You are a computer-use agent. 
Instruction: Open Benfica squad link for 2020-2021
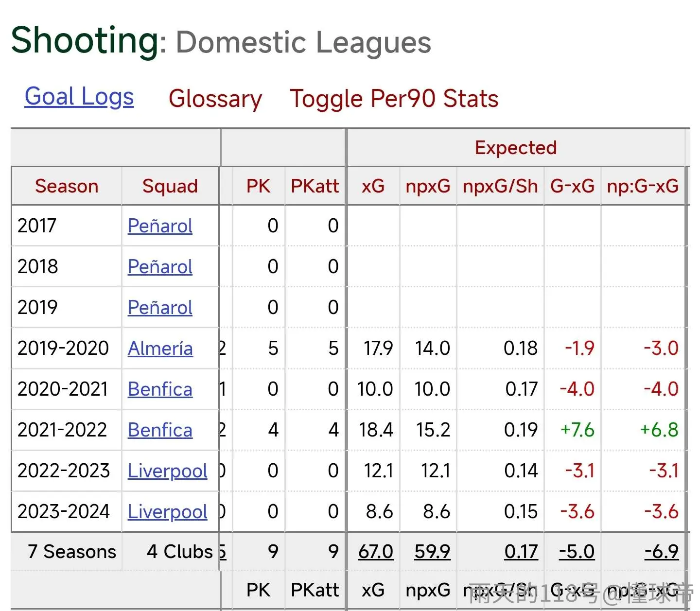160,389
